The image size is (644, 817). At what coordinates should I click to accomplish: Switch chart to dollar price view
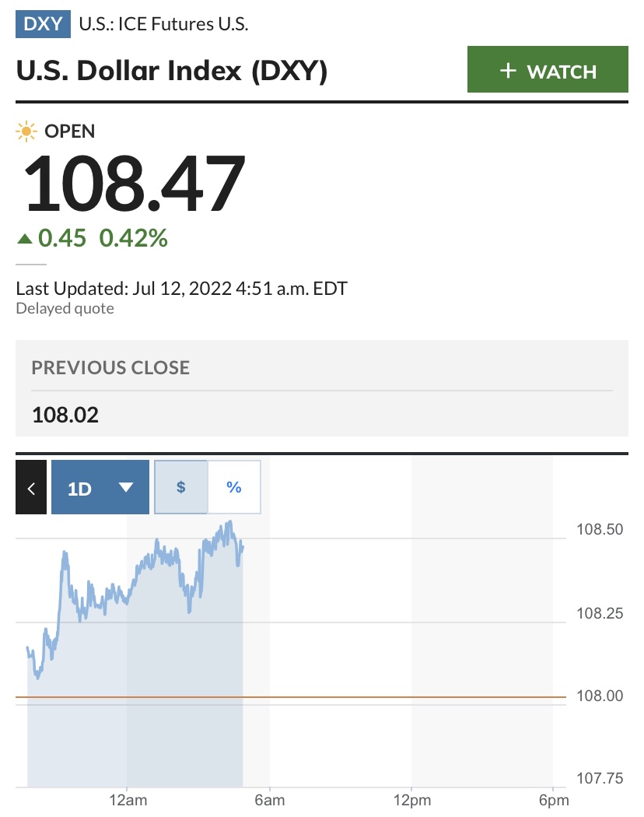[181, 488]
